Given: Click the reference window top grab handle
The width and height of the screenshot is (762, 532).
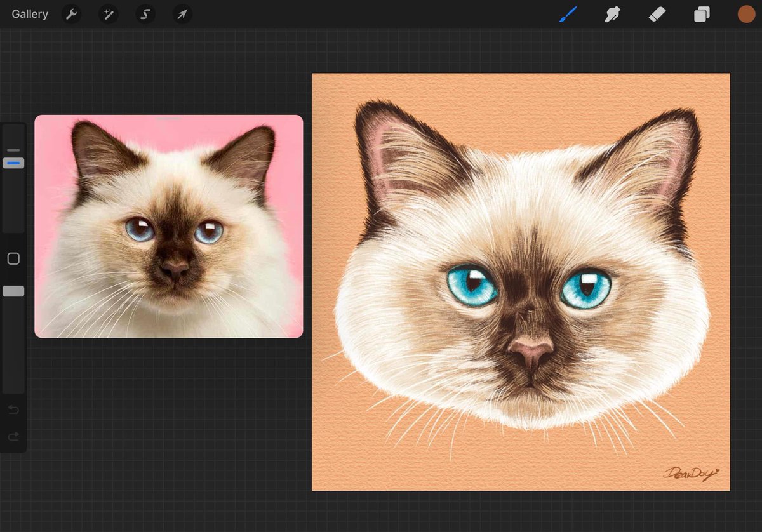Looking at the screenshot, I should click(169, 119).
